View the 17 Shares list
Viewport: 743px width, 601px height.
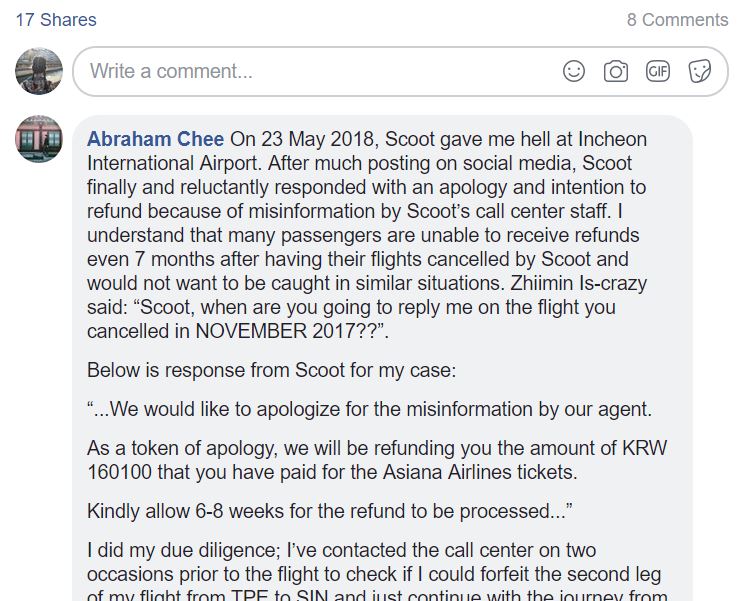pos(56,20)
